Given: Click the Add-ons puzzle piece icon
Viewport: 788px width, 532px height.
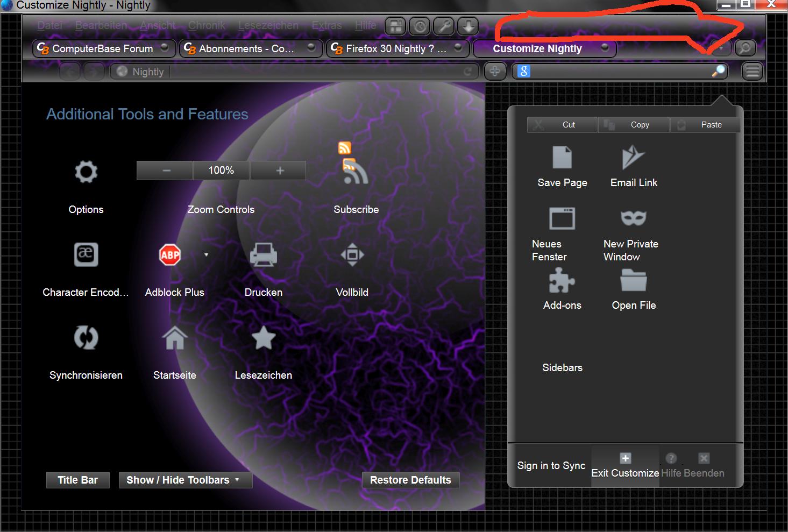Looking at the screenshot, I should click(562, 280).
